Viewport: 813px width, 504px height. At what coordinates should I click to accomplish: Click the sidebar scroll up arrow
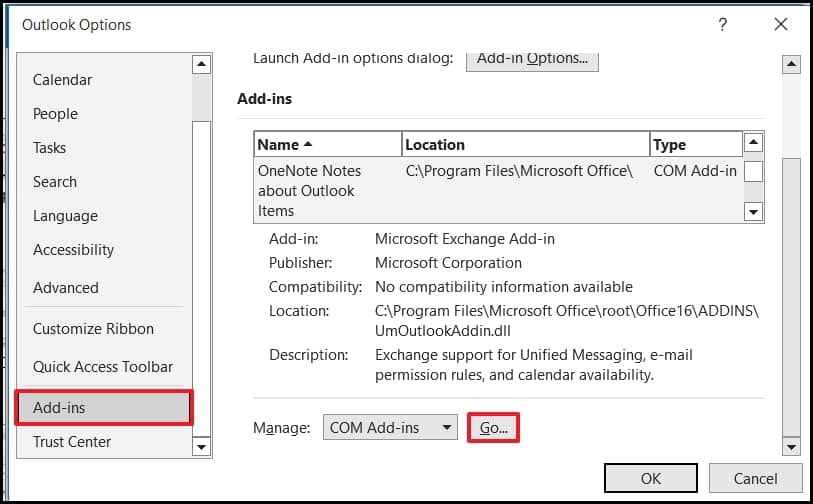tap(201, 65)
